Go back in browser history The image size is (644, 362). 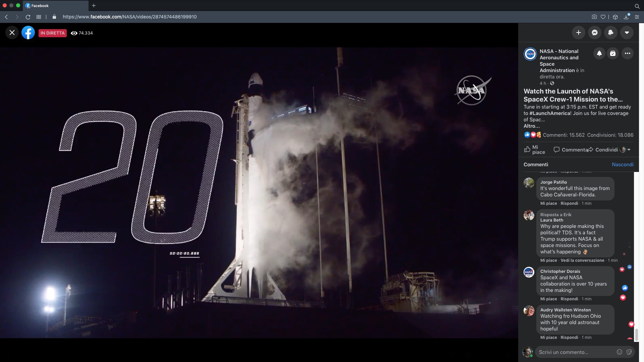pyautogui.click(x=6, y=17)
